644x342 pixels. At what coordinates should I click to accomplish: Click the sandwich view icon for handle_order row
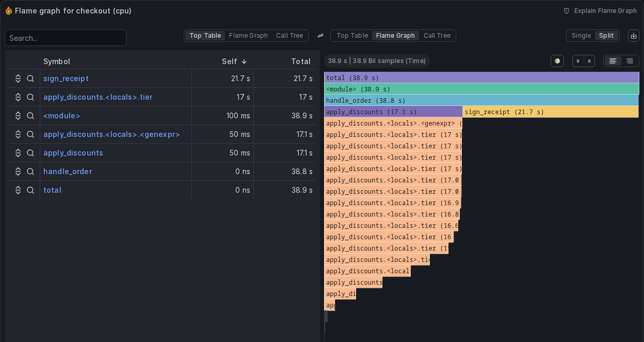(18, 172)
